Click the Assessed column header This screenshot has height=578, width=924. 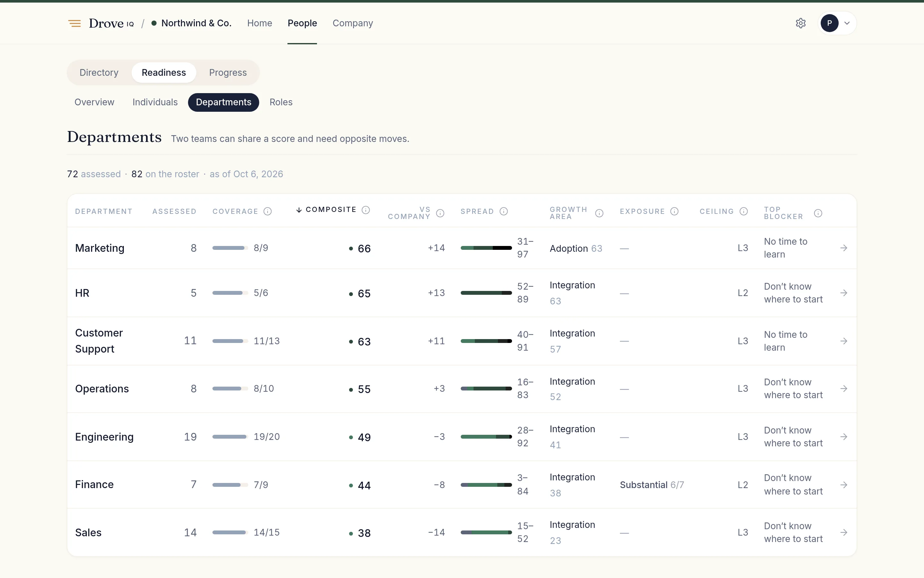point(175,211)
